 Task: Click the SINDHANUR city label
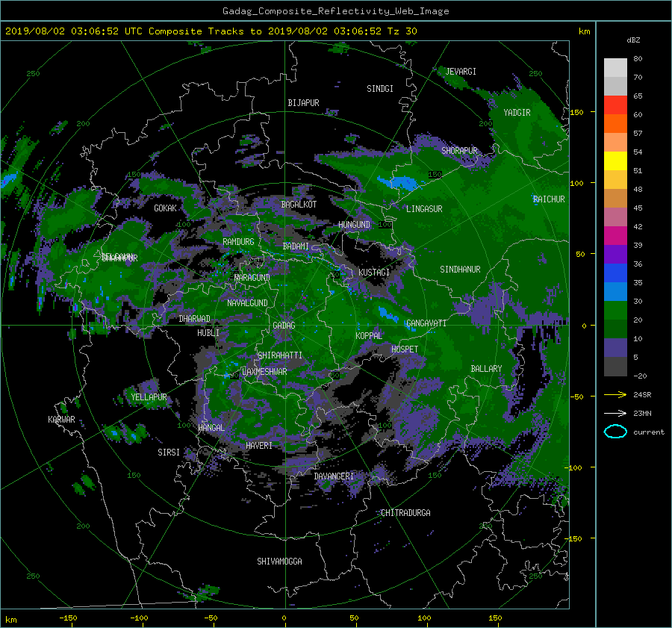pyautogui.click(x=460, y=270)
